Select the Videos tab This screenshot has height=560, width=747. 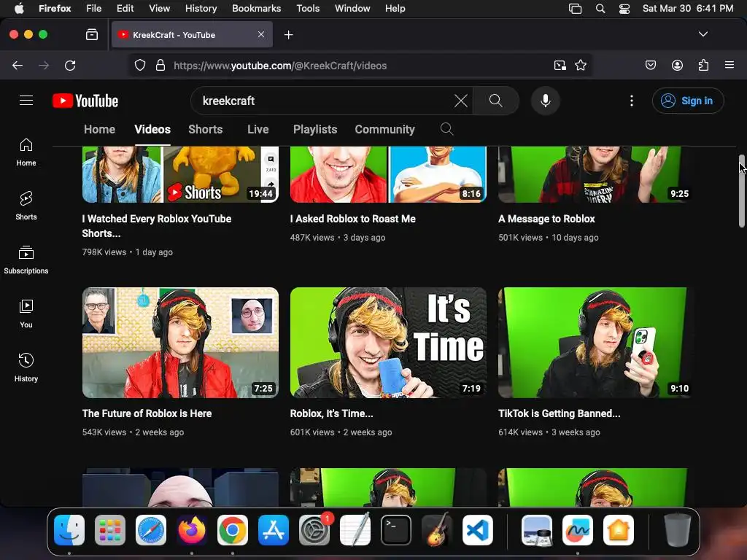[152, 129]
